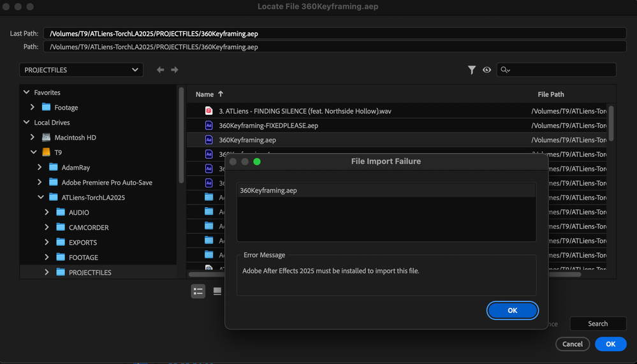Image resolution: width=637 pixels, height=364 pixels.
Task: Click the PROJECTFILES folder icon in tree
Action: (61, 272)
